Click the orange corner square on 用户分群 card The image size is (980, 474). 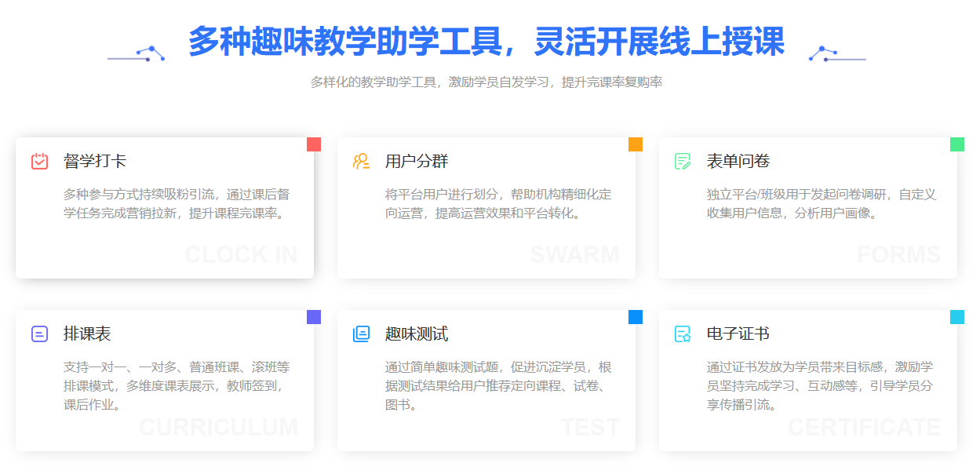click(x=634, y=144)
